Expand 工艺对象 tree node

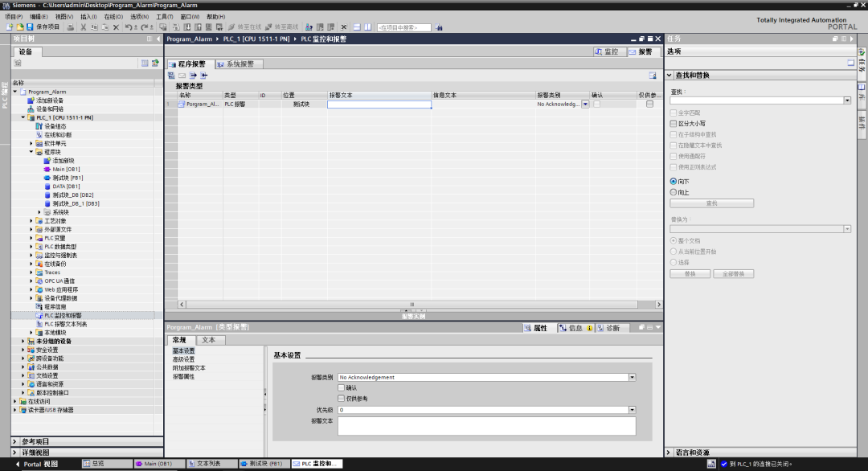coord(31,221)
